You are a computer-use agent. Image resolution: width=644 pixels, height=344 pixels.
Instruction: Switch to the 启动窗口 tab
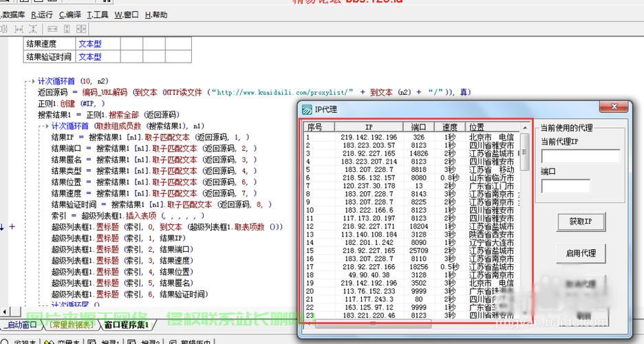(x=21, y=325)
